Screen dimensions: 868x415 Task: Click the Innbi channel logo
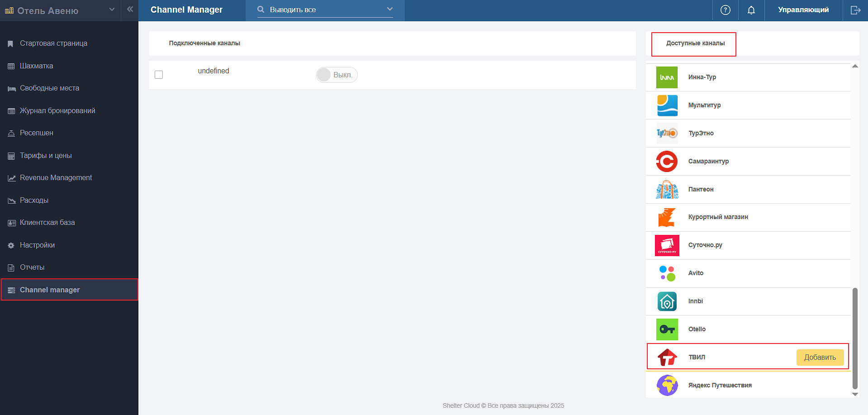(667, 301)
